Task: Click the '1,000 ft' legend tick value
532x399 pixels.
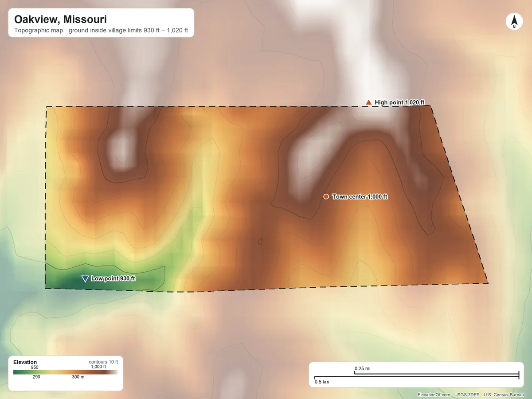Action: 98,367
